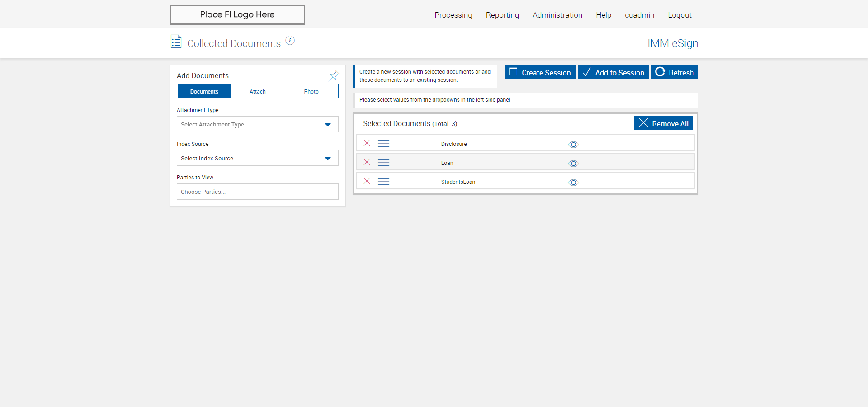Preview the Disclosure document via eye icon
868x407 pixels.
tap(573, 145)
